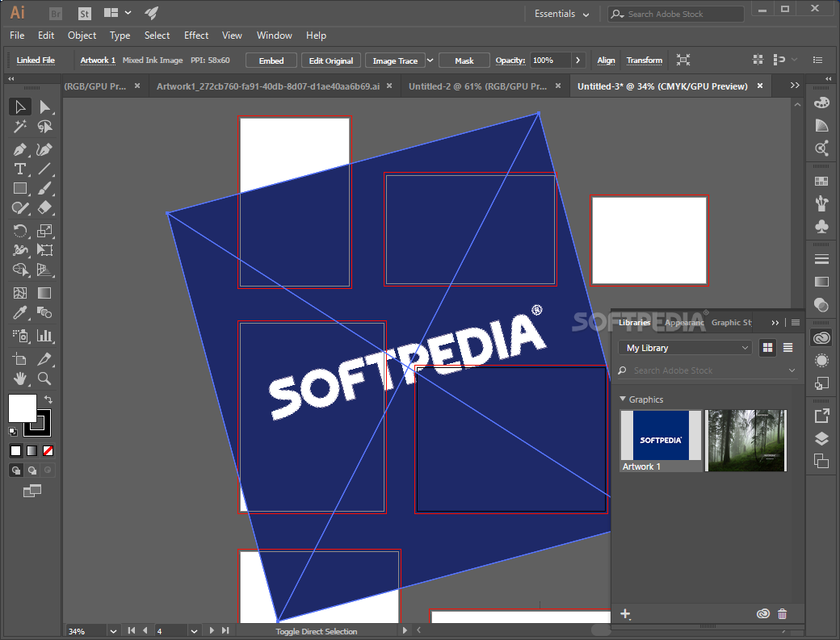Change the screen mode
This screenshot has height=640, width=840.
32,491
